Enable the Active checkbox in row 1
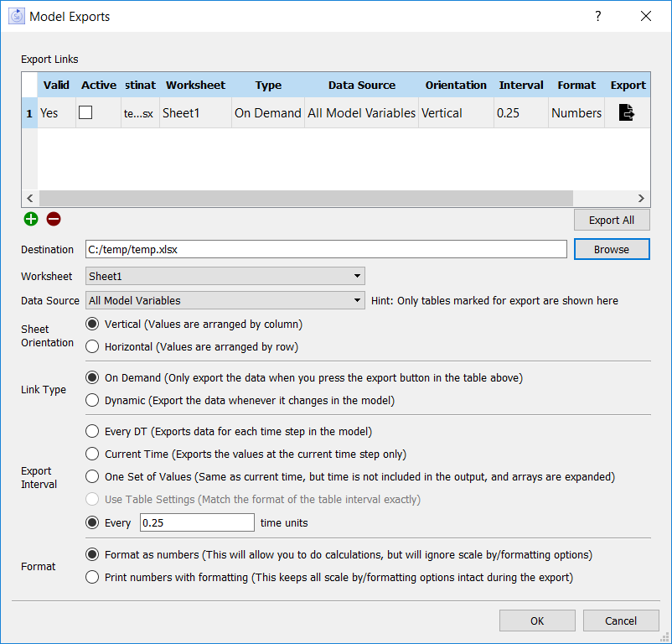 pyautogui.click(x=85, y=113)
